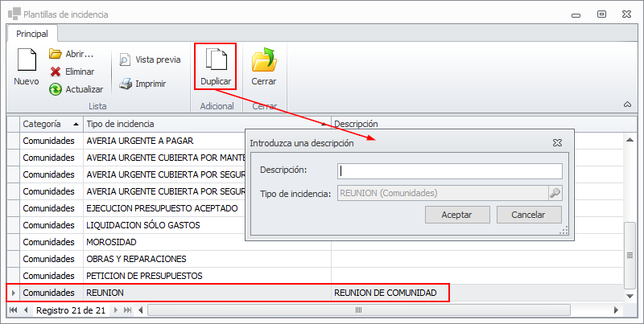Image resolution: width=644 pixels, height=324 pixels.
Task: Show Vista previa print preview
Action: pos(150,59)
